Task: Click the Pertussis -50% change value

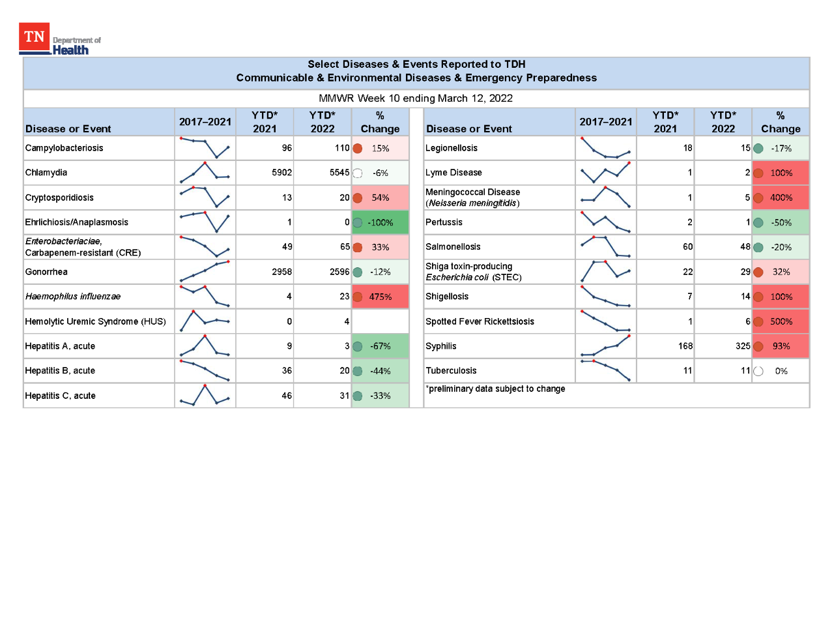Action: (781, 222)
